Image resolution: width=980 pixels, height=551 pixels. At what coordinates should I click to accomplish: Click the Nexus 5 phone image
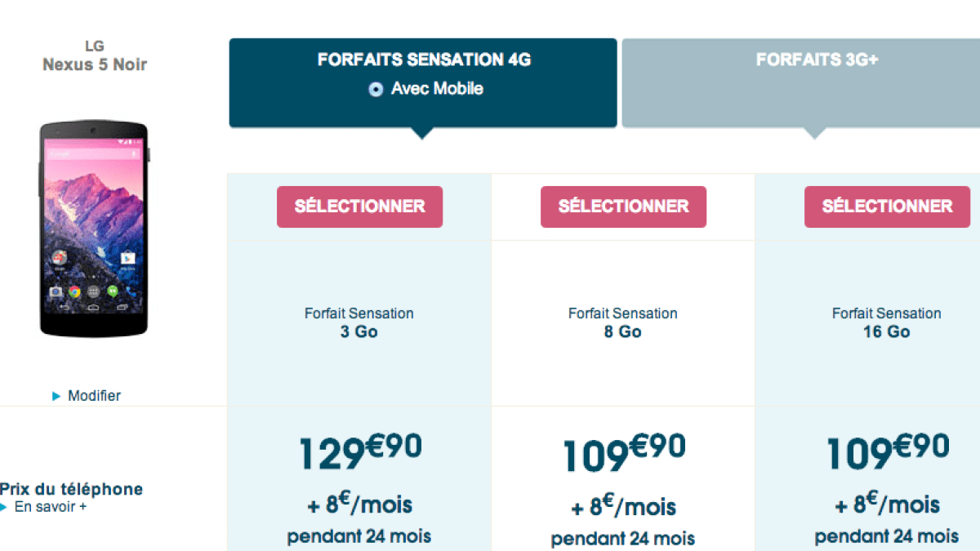(95, 229)
